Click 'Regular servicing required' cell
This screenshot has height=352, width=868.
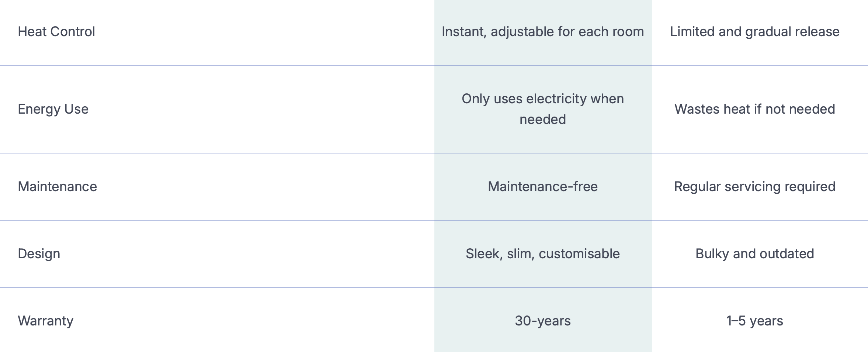[x=754, y=187]
